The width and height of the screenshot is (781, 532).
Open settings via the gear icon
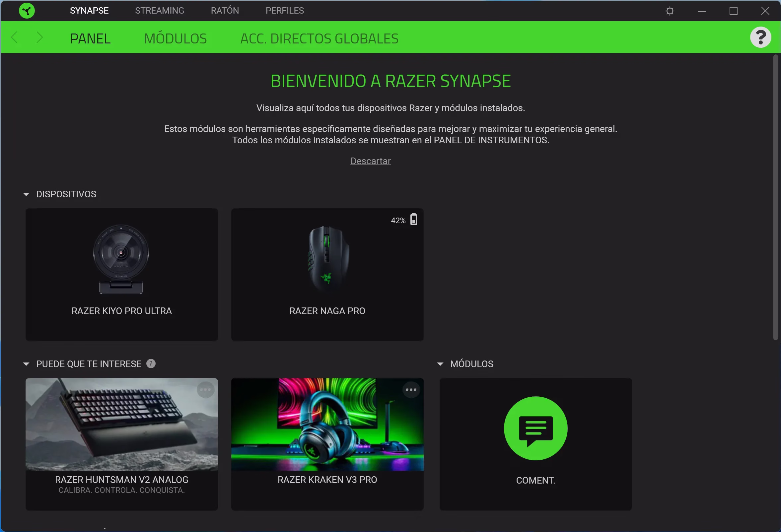click(x=670, y=11)
